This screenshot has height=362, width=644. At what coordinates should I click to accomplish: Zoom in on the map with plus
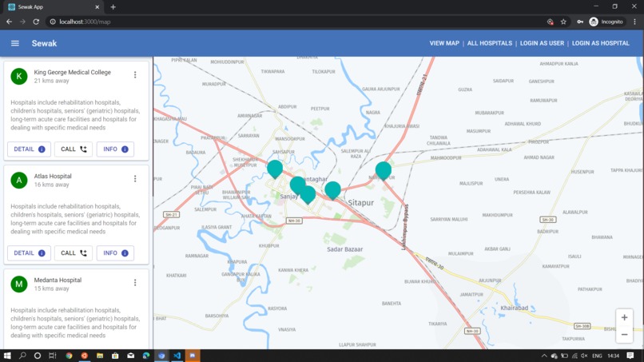point(624,317)
